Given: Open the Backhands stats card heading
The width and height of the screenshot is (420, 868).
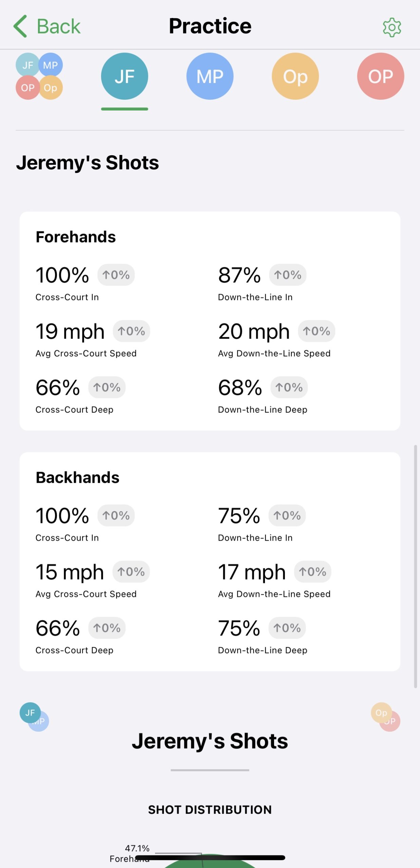Looking at the screenshot, I should (77, 477).
